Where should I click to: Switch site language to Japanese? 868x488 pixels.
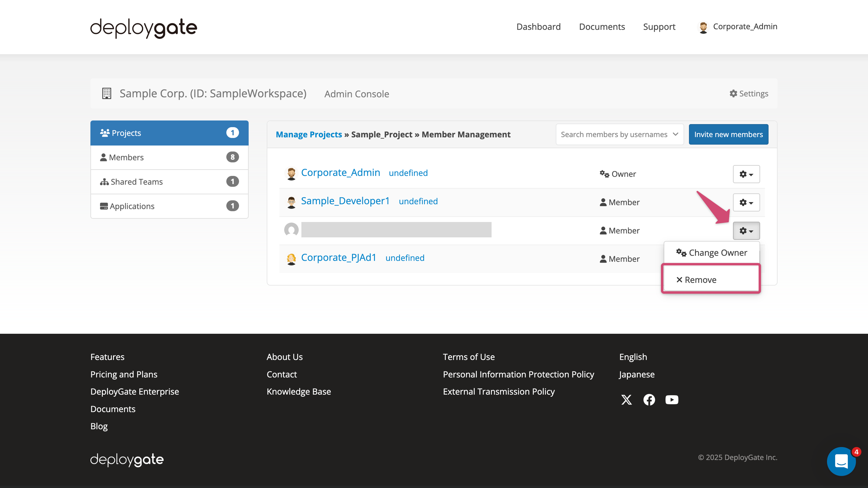[x=636, y=374]
